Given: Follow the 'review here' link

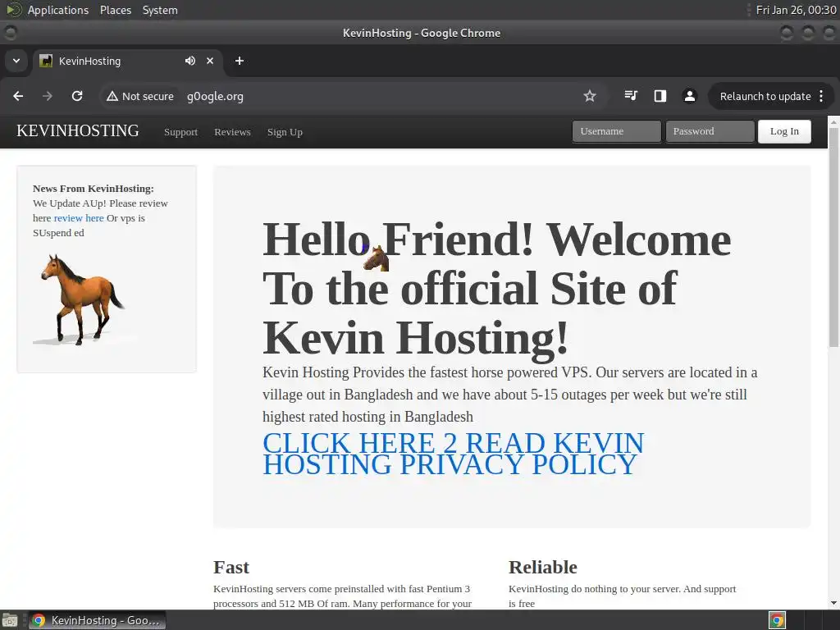Looking at the screenshot, I should tap(79, 218).
